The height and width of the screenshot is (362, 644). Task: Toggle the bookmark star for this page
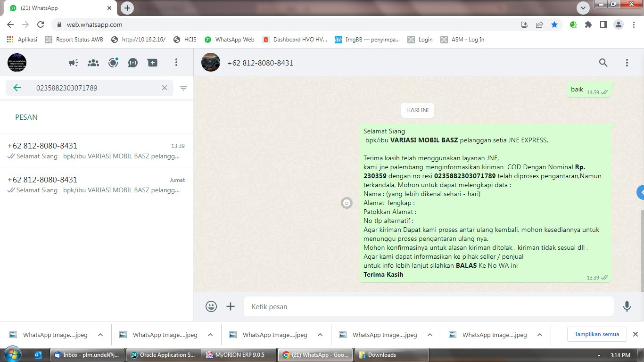554,25
